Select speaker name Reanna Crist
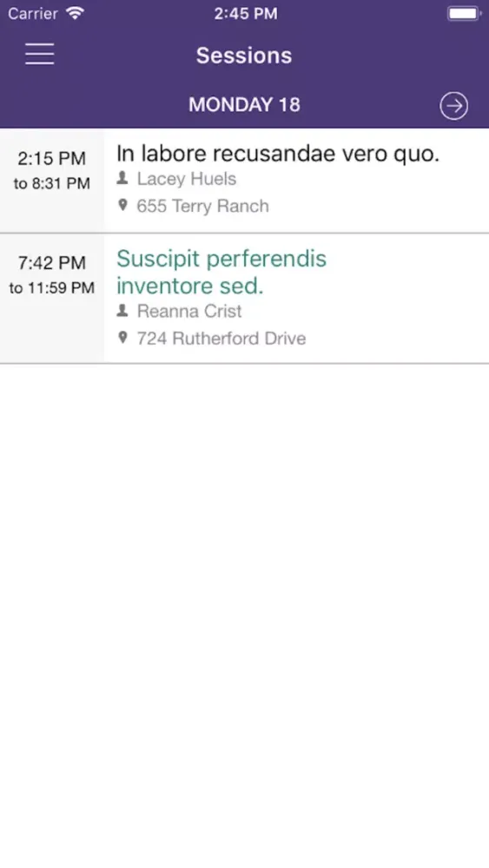The image size is (489, 868). 189,311
